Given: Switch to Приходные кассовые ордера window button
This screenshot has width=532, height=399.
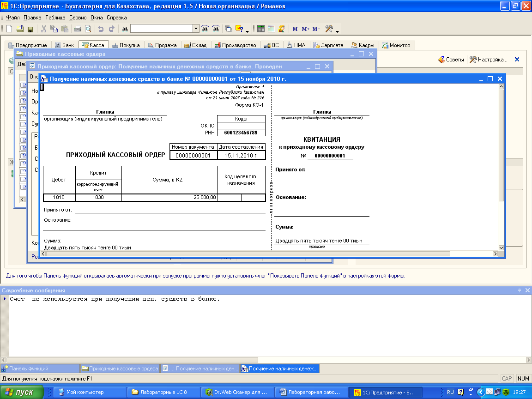Looking at the screenshot, I should coord(120,368).
